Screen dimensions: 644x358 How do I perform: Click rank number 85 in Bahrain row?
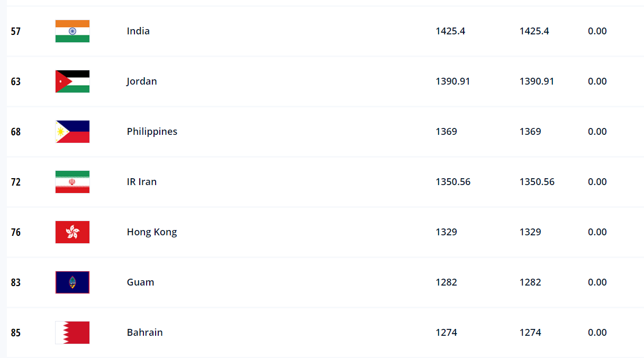(x=16, y=333)
